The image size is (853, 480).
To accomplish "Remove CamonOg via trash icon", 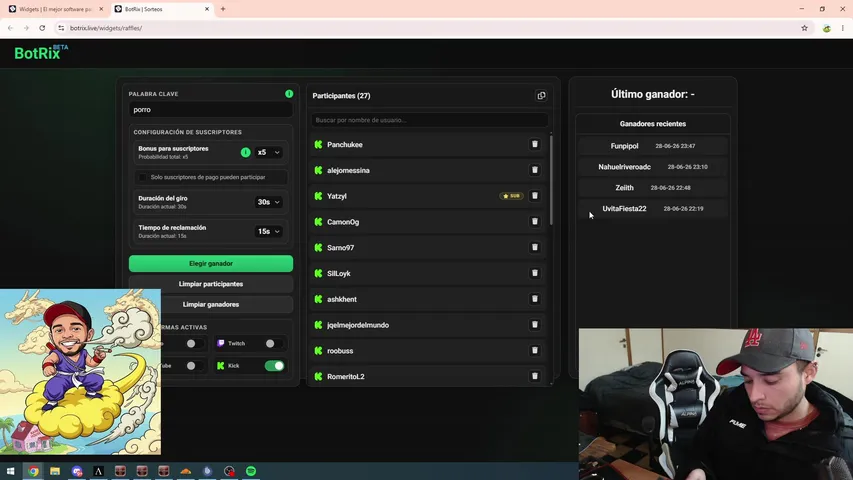I will [535, 221].
